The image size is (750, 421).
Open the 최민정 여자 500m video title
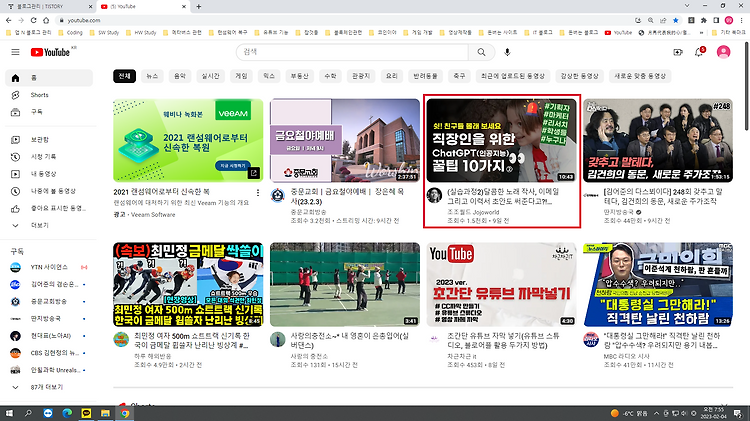coord(191,340)
